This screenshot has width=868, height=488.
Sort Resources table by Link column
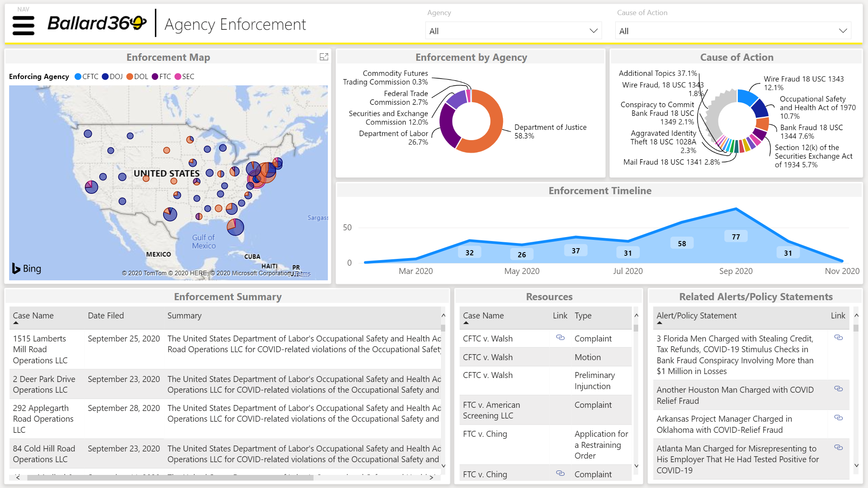[x=560, y=316]
